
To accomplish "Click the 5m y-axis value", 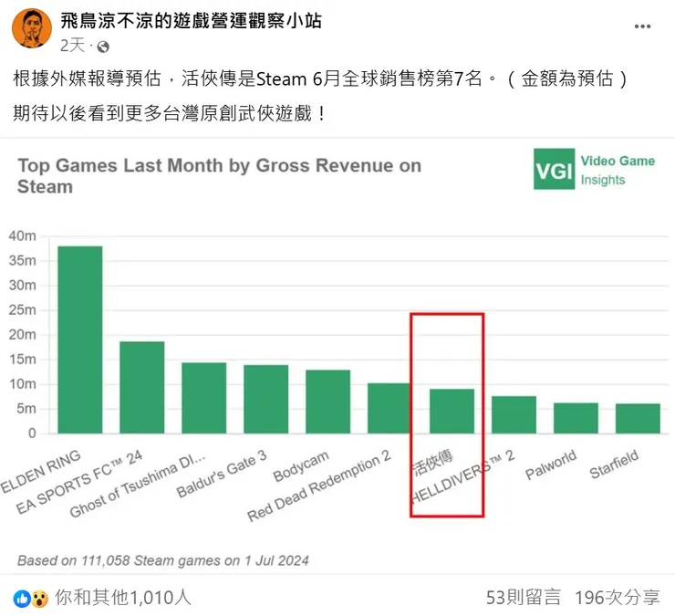I will pos(26,408).
